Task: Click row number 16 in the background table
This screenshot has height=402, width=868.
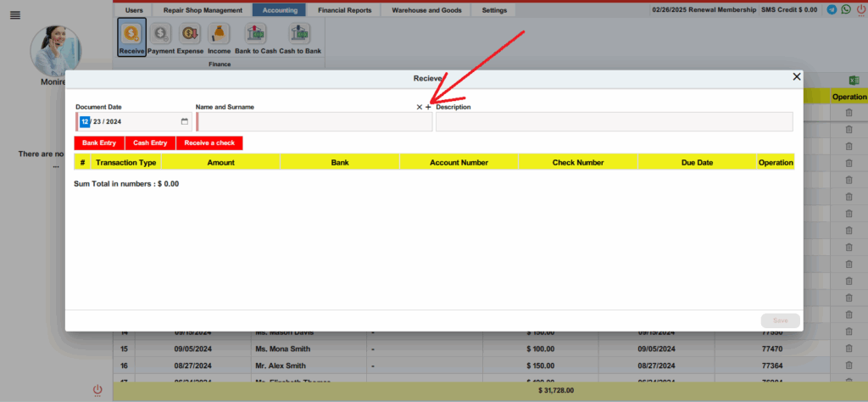Action: [124, 366]
